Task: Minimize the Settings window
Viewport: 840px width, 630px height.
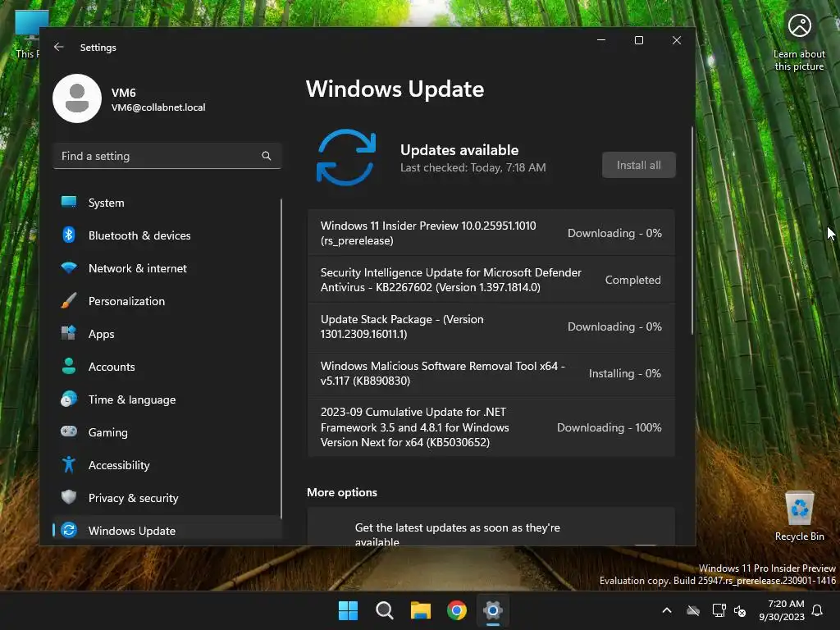Action: (x=601, y=40)
